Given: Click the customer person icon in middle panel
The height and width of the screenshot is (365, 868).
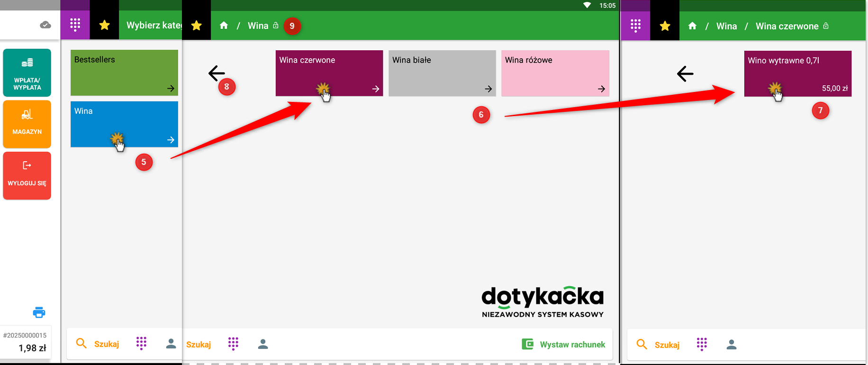Looking at the screenshot, I should 263,344.
